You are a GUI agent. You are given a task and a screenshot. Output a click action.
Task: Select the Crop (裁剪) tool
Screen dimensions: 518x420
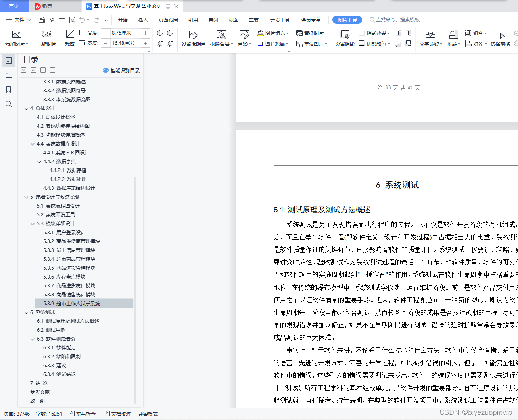[69, 38]
